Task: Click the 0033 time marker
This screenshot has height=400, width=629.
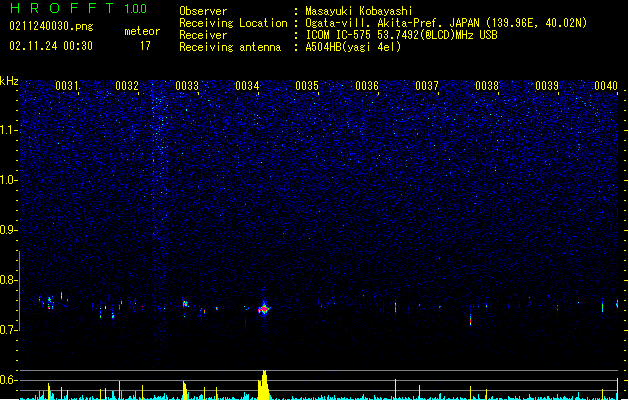Action: (187, 86)
